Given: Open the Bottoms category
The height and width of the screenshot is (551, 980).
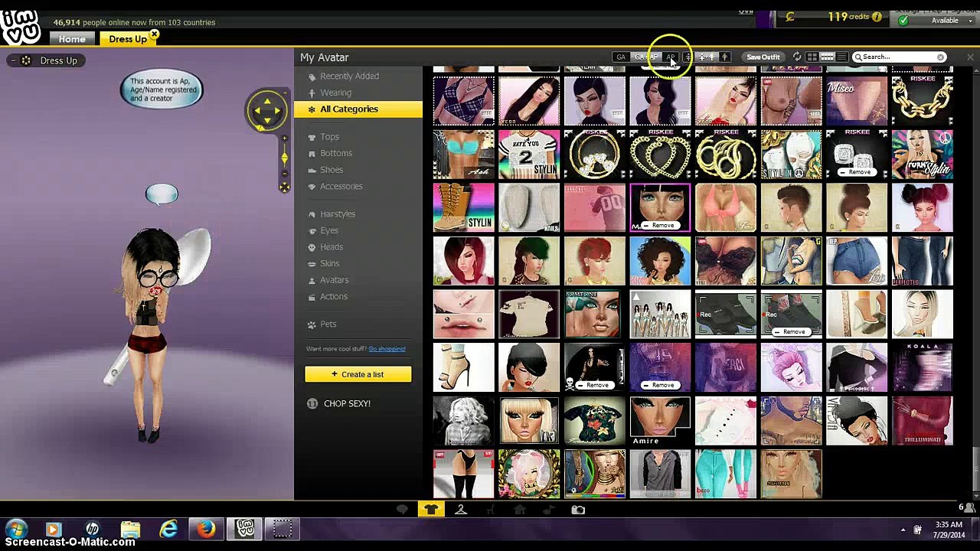Looking at the screenshot, I should [336, 153].
